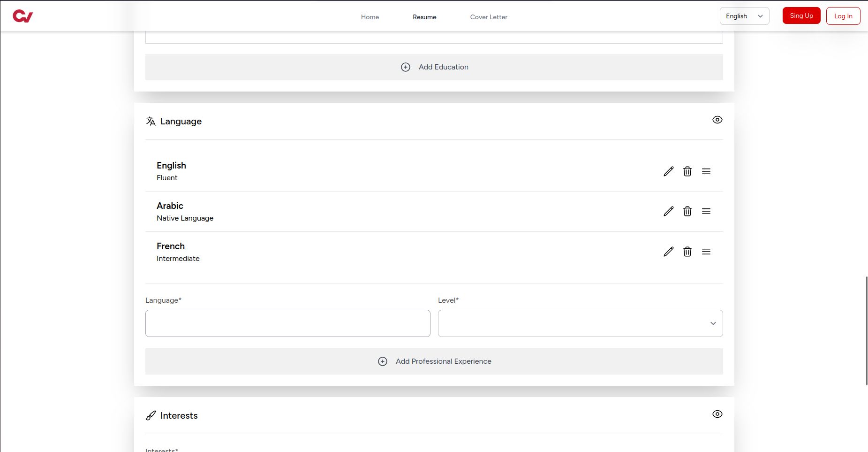
Task: Grab reorder handle for English row
Action: point(706,171)
